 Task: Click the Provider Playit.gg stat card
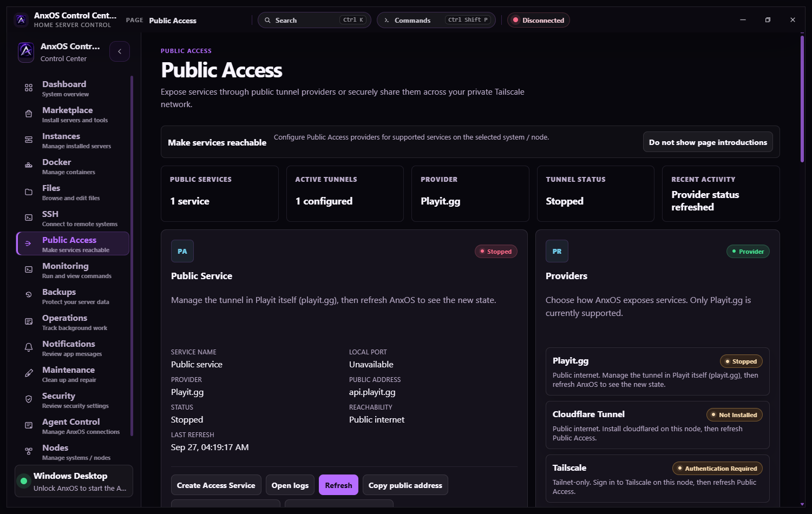(470, 194)
